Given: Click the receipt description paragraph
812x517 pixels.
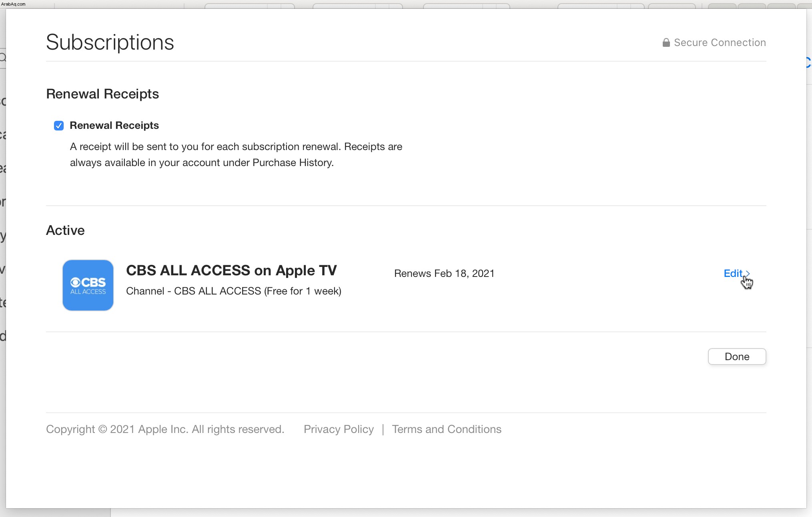Looking at the screenshot, I should pyautogui.click(x=236, y=154).
